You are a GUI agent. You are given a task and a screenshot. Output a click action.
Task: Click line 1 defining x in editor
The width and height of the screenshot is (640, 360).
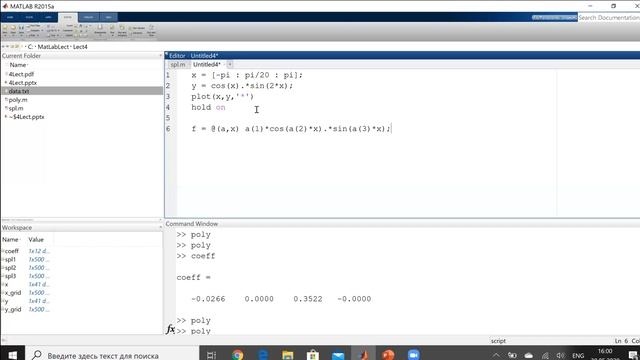click(247, 75)
